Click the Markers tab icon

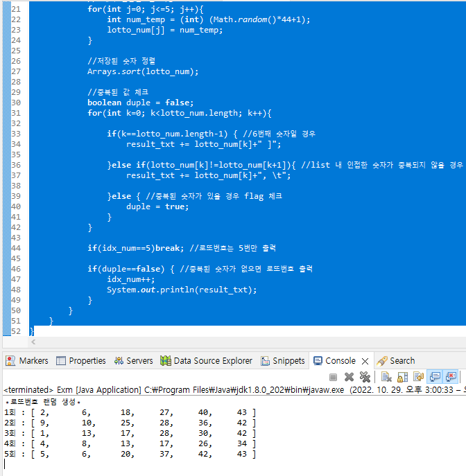tap(10, 361)
